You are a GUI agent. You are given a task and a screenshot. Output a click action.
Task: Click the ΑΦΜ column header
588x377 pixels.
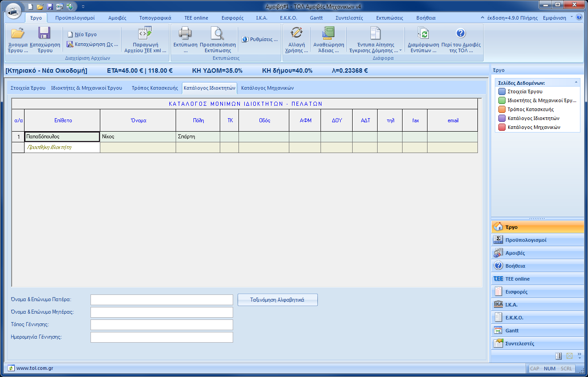[x=304, y=120]
